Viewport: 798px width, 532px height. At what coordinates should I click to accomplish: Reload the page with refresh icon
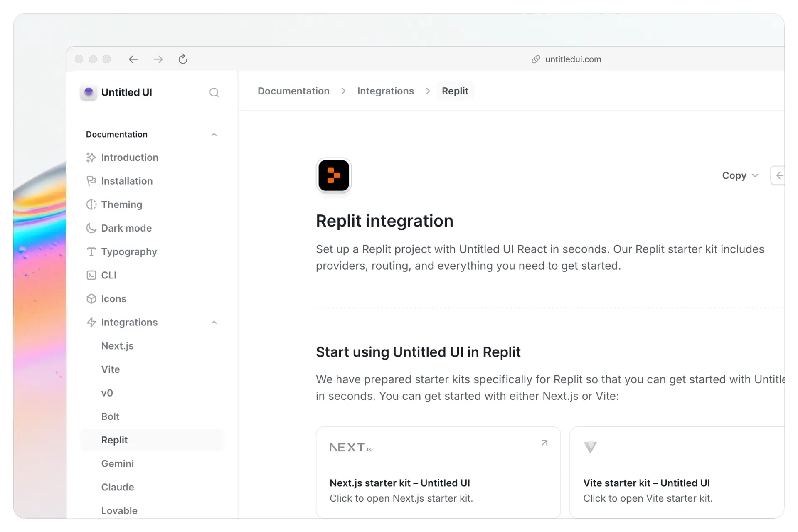183,59
